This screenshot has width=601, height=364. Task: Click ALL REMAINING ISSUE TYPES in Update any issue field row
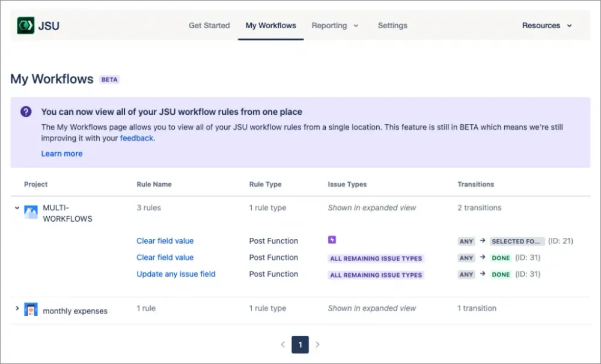pos(376,275)
